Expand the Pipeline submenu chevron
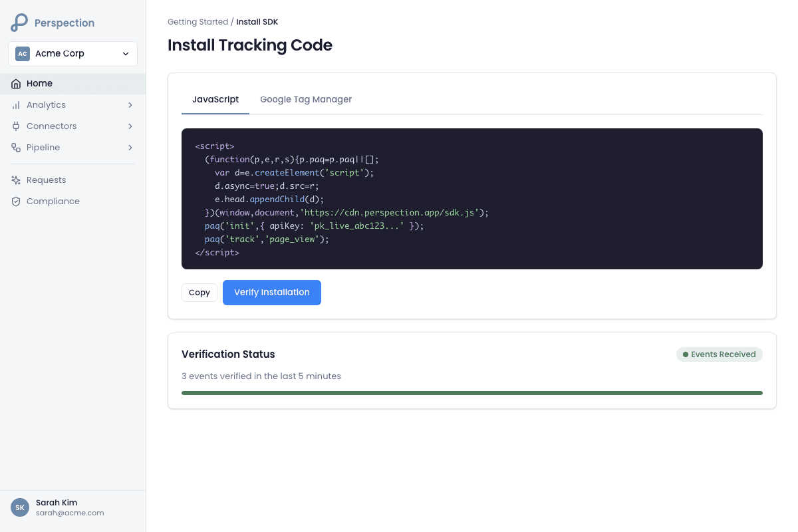 click(x=130, y=148)
